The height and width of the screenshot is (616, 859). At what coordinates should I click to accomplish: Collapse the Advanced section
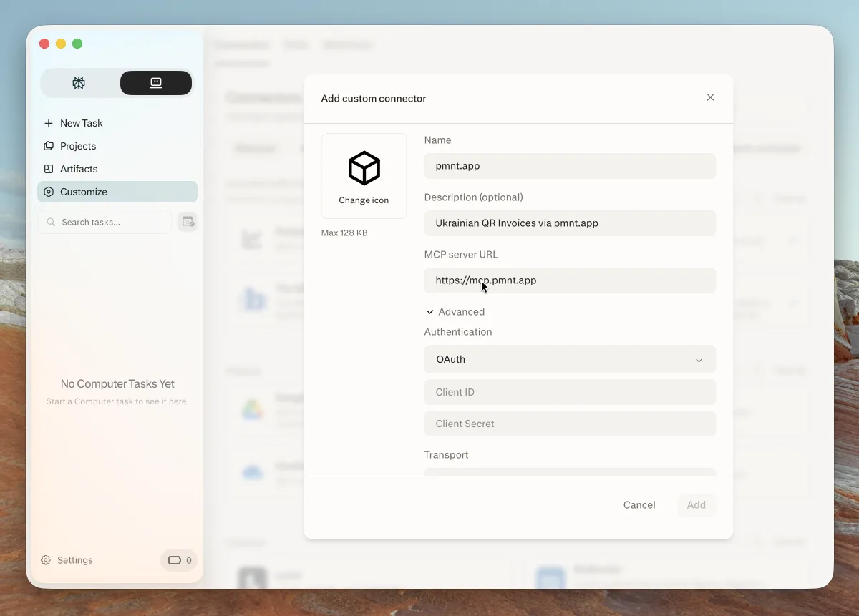pyautogui.click(x=455, y=312)
